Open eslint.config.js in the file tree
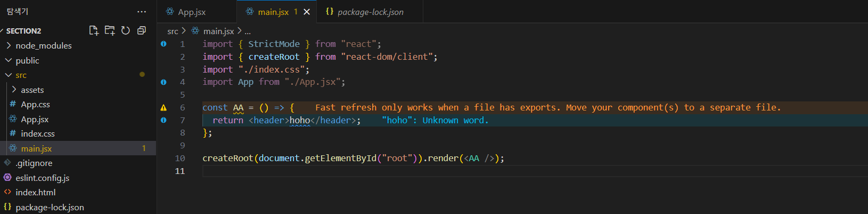 (x=43, y=178)
